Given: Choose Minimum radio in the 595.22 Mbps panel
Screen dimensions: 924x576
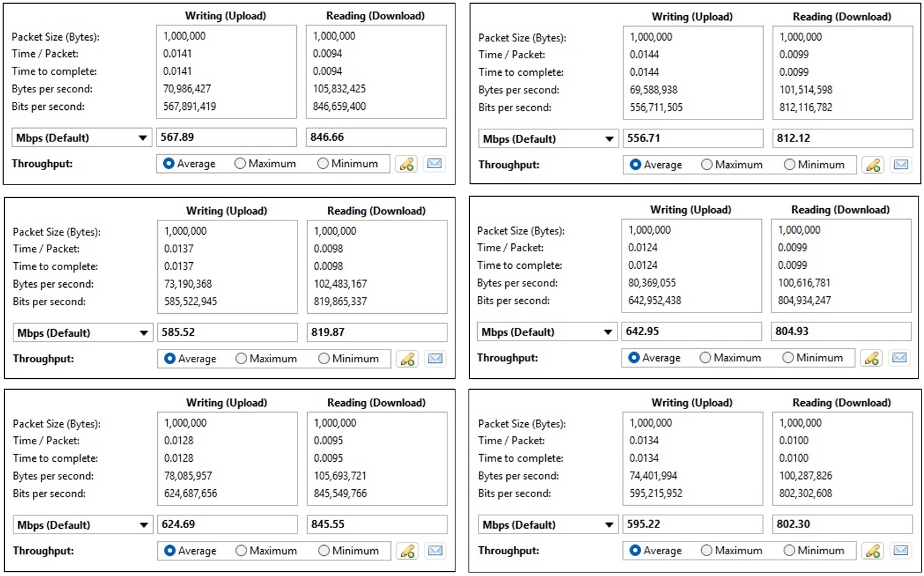Looking at the screenshot, I should tap(789, 551).
